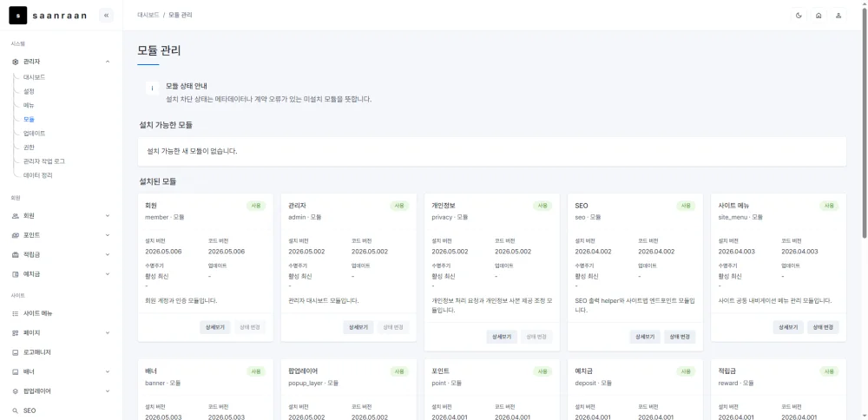868x420 pixels.
Task: Open 관리자 작업 로그 in sidebar
Action: tap(44, 161)
